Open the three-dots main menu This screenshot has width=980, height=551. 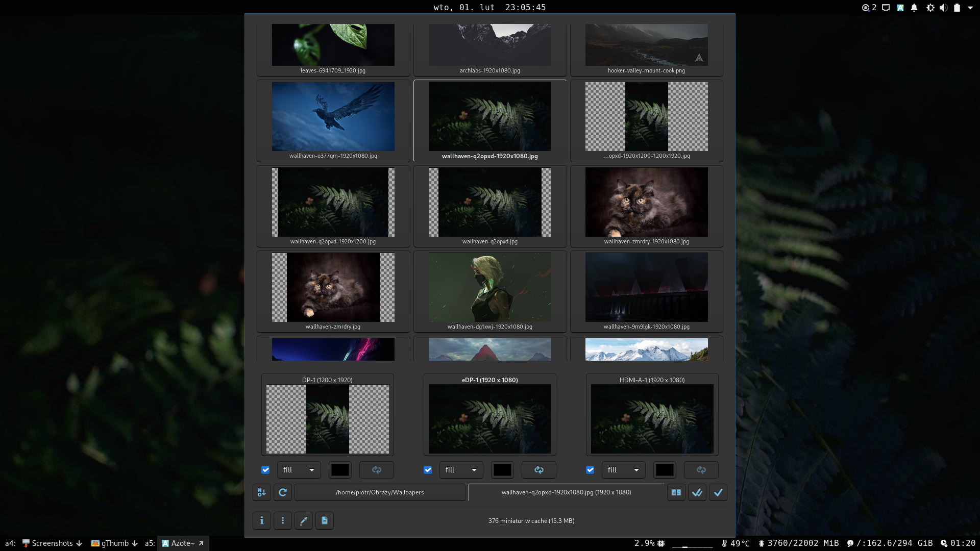[x=283, y=520]
